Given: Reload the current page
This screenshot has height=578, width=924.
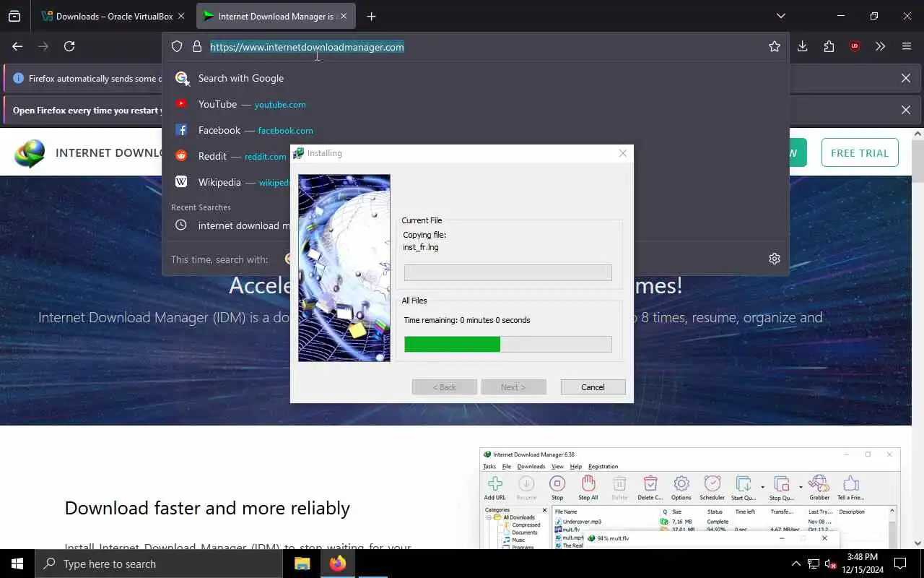Looking at the screenshot, I should pos(69,46).
